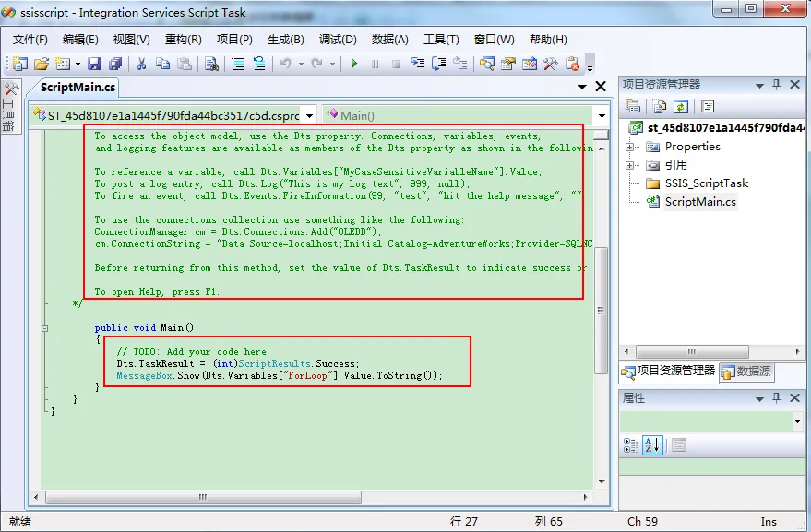Viewport: 811px width, 532px height.
Task: Open the 调试(D) debug menu
Action: tap(338, 39)
